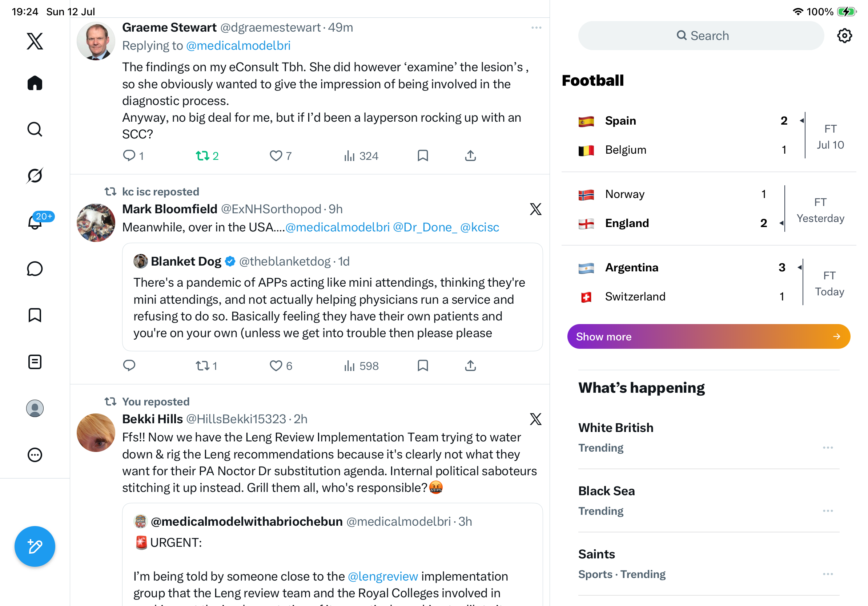Open the @lengreview mention link

(x=383, y=576)
